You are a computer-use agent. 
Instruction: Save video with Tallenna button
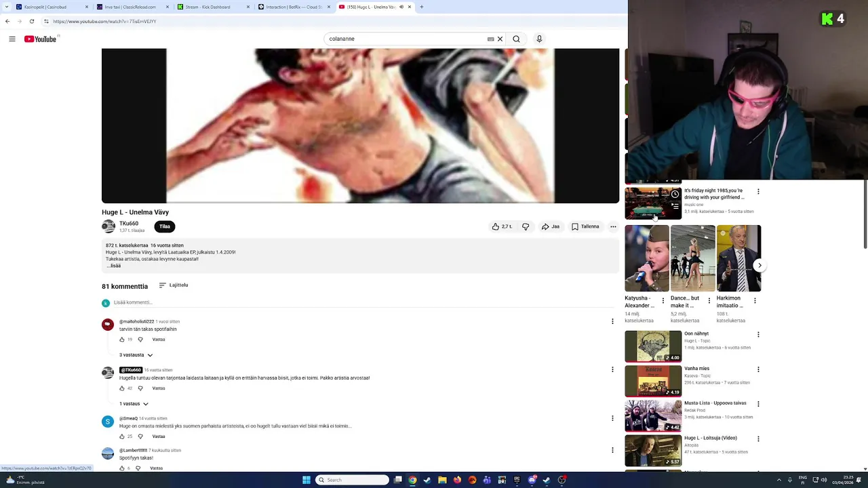(x=585, y=226)
